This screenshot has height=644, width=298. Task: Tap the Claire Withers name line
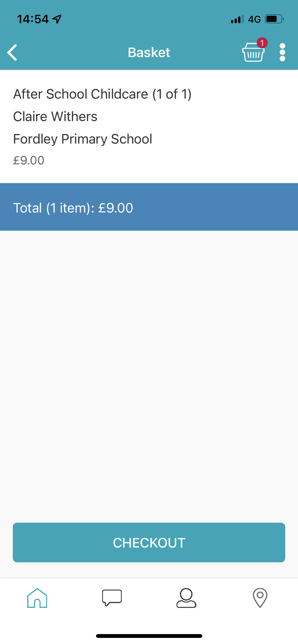55,116
